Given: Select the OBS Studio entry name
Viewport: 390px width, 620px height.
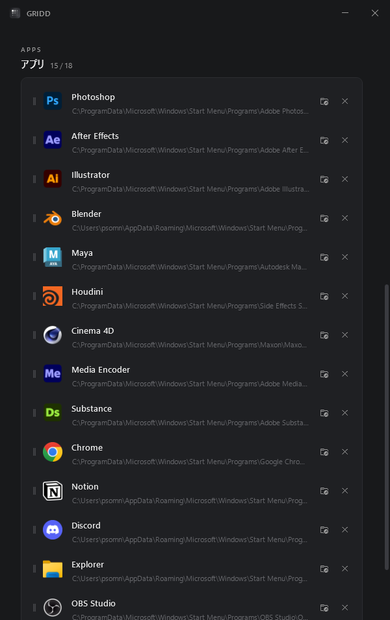Looking at the screenshot, I should click(93, 603).
